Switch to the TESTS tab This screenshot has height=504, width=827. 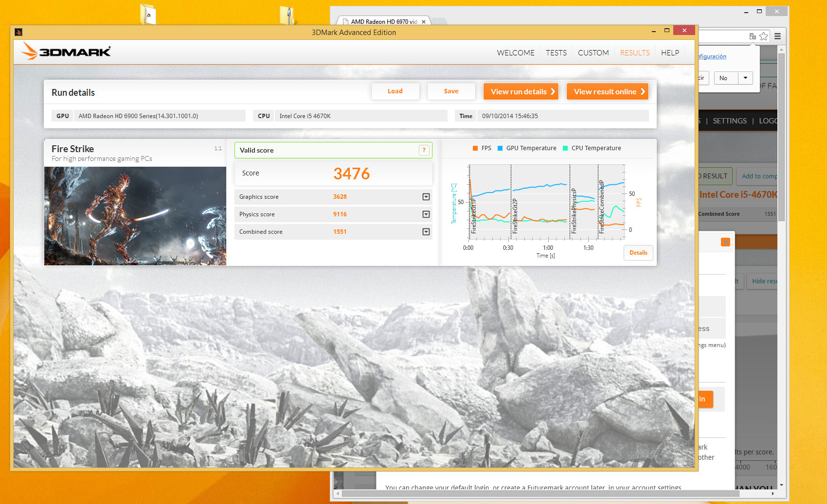556,52
